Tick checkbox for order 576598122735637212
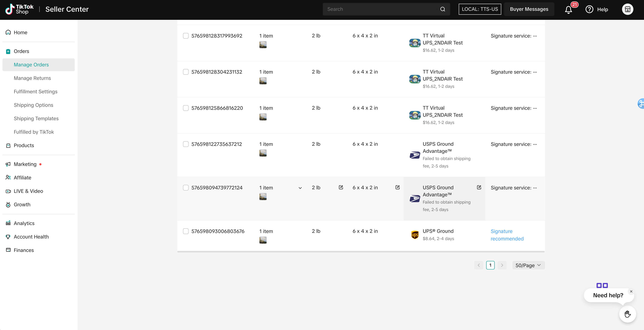 pyautogui.click(x=186, y=144)
